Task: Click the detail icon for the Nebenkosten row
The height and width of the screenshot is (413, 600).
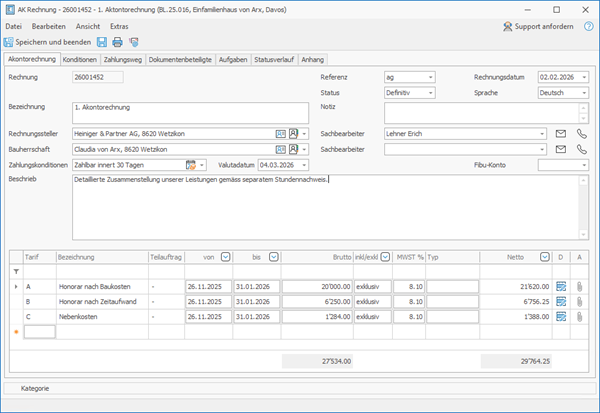Action: [561, 317]
